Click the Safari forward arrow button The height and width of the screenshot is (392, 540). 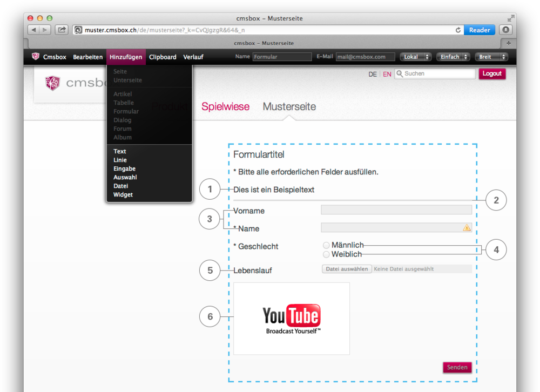[x=45, y=30]
